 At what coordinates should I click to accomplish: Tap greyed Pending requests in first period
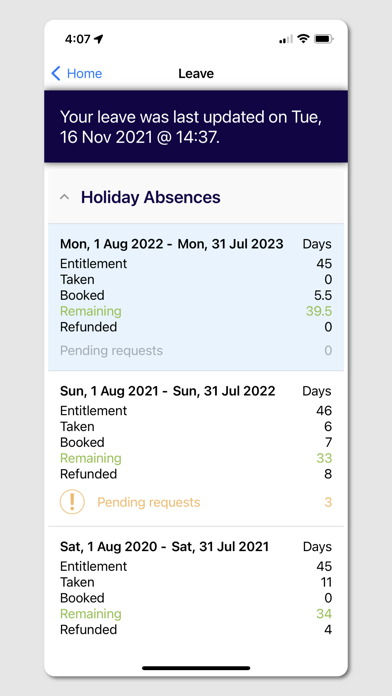196,351
